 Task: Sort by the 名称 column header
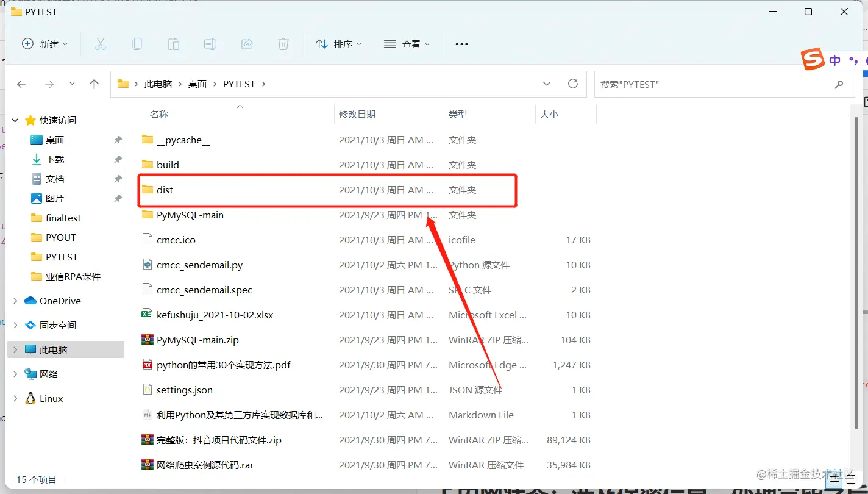(x=159, y=114)
